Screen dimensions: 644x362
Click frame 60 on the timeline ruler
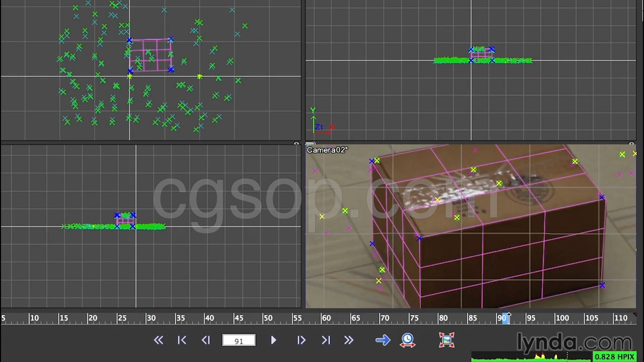click(x=326, y=318)
